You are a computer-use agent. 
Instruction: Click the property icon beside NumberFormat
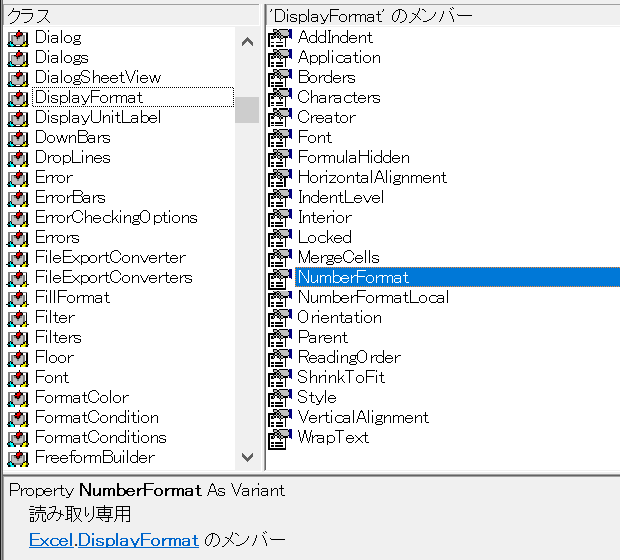point(280,278)
